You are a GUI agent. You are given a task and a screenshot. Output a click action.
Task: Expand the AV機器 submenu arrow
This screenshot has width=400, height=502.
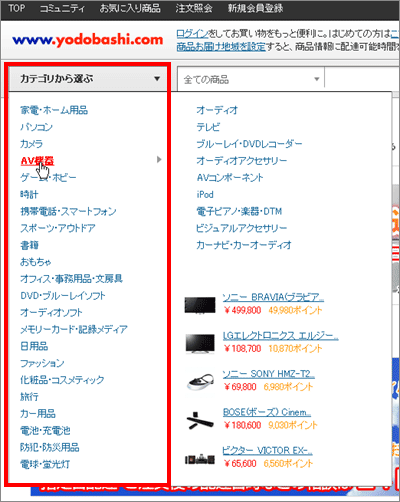(x=159, y=160)
